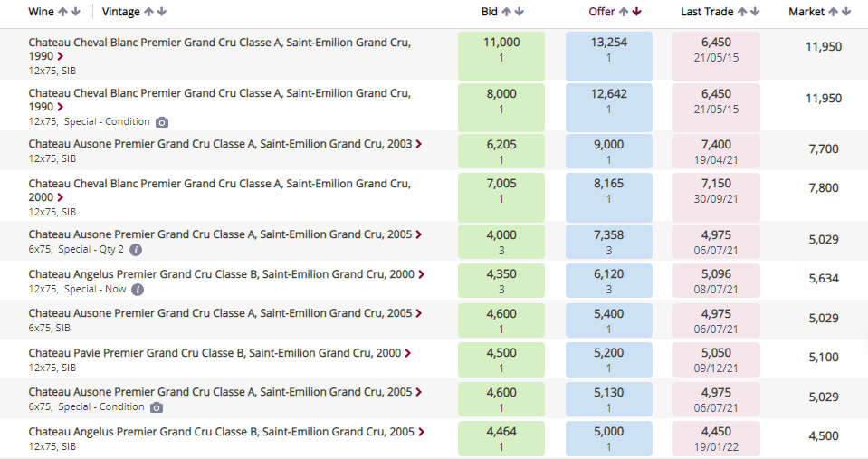868x459 pixels.
Task: Click the 5,130 offer cell
Action: pyautogui.click(x=609, y=399)
